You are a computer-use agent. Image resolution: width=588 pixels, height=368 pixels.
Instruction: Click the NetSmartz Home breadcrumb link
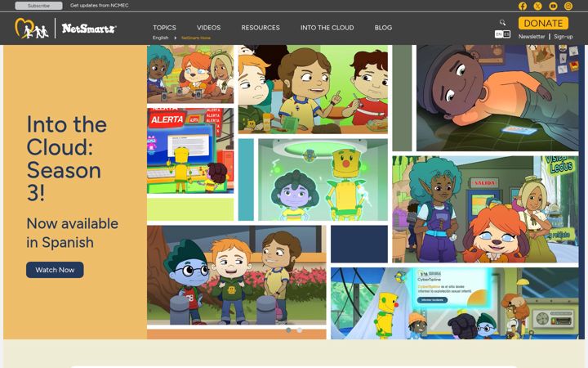[196, 38]
